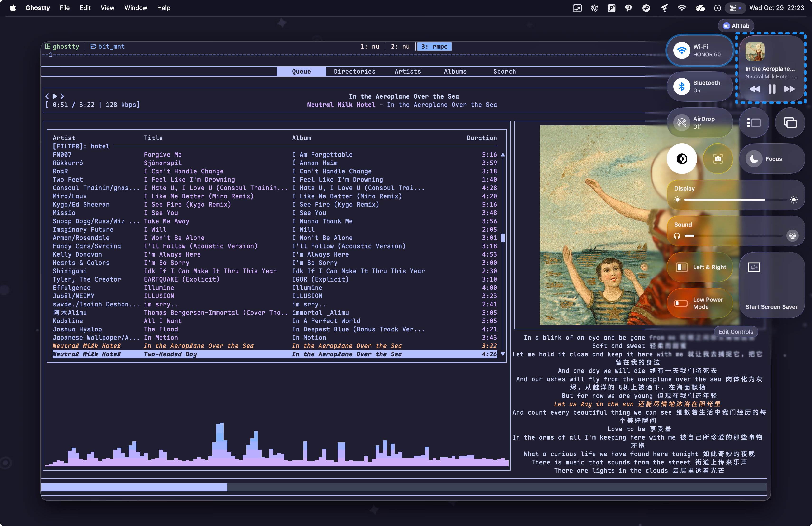
Task: Start the Screen Saver
Action: [771, 285]
